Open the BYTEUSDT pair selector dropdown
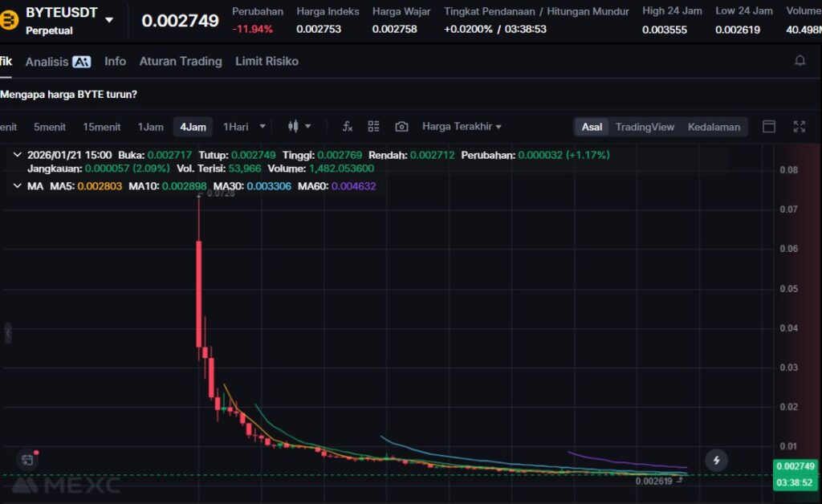The width and height of the screenshot is (822, 504). [109, 20]
